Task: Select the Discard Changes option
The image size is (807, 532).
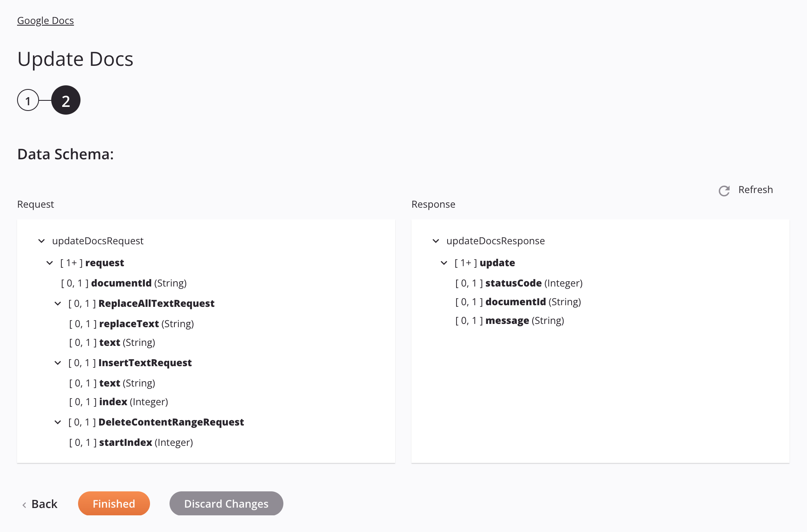Action: (226, 503)
